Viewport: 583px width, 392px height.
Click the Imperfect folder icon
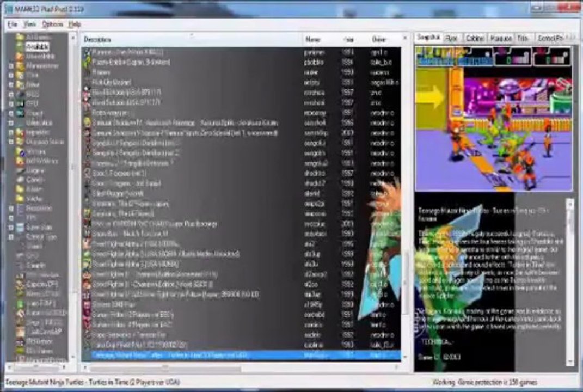click(20, 132)
